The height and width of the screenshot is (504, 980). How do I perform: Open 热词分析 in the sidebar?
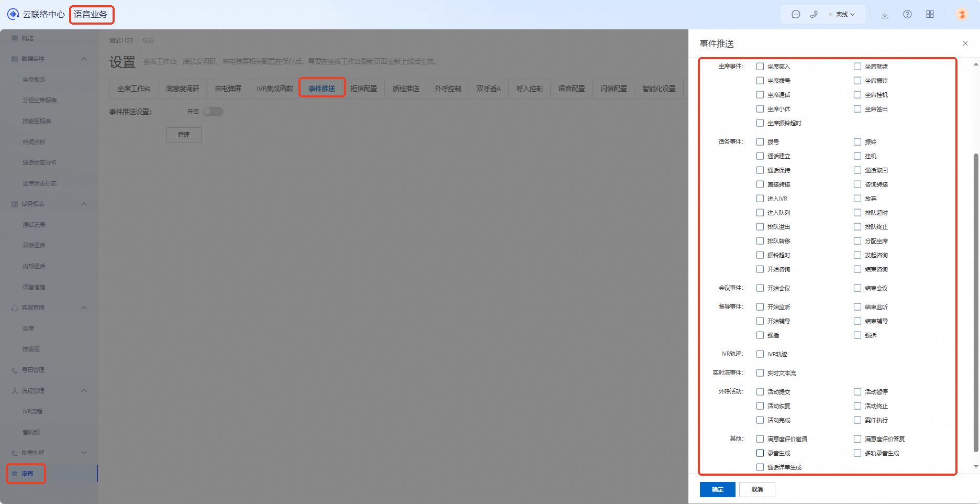tap(34, 142)
